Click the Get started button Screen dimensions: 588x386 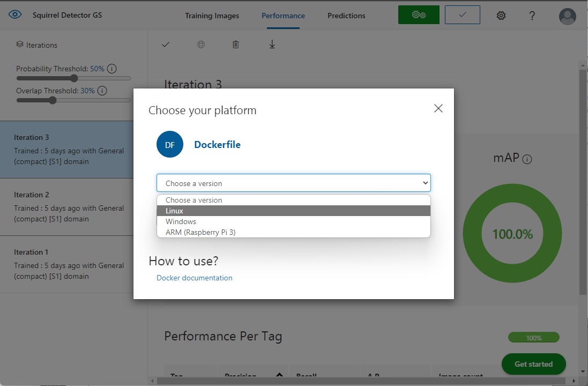point(534,364)
